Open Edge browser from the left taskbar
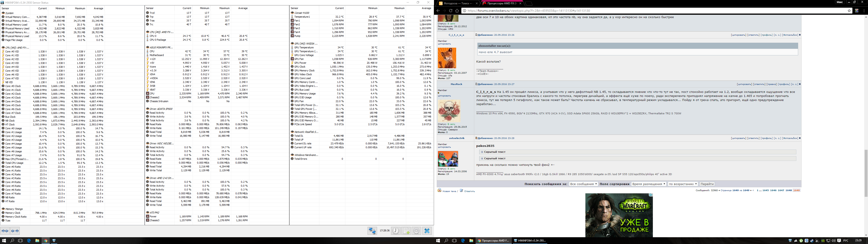 pos(29,241)
